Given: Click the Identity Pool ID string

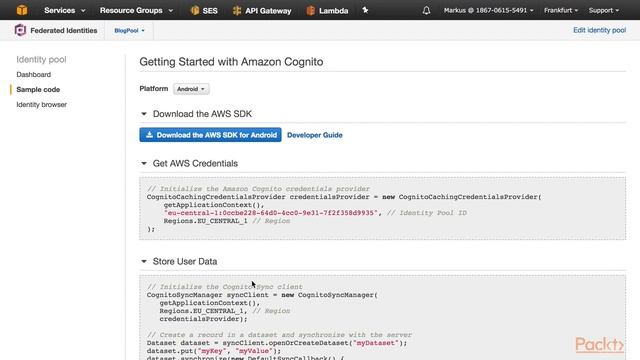Looking at the screenshot, I should pos(271,213).
